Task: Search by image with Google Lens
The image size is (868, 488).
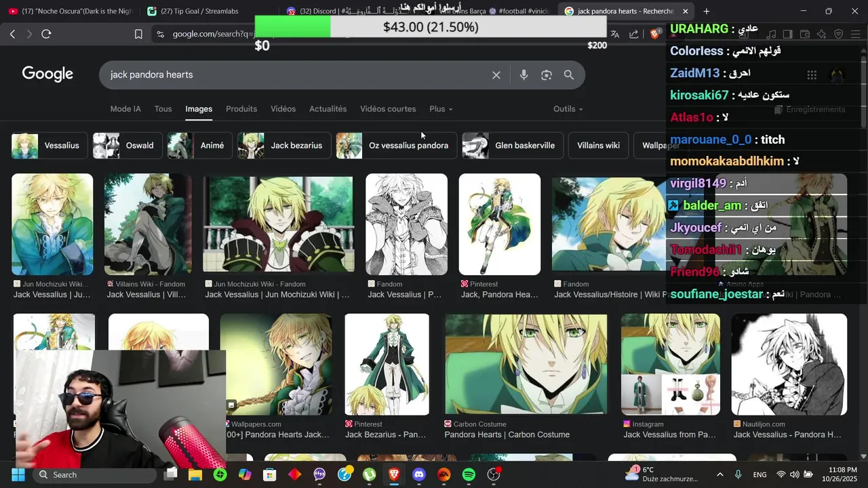Action: pos(547,75)
